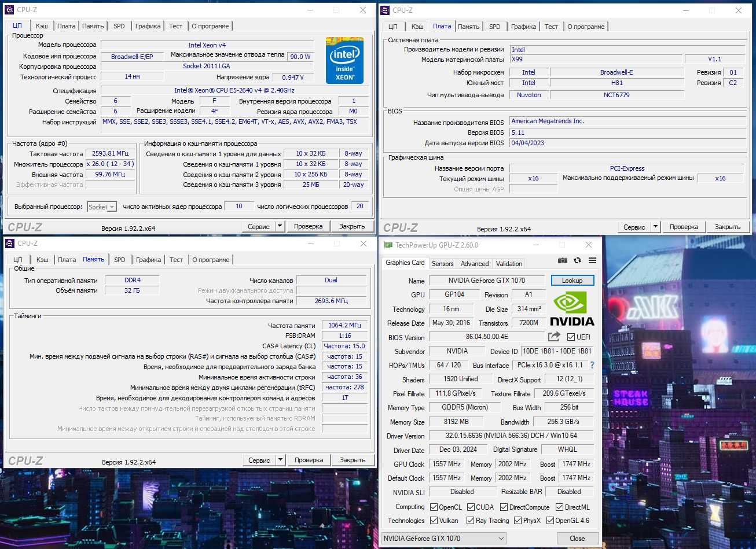The width and height of the screenshot is (756, 549).
Task: Toggle the PhysX checkbox
Action: click(x=518, y=520)
